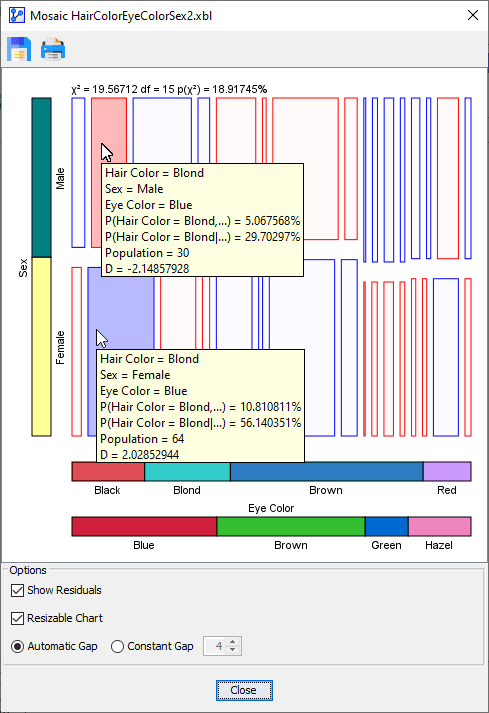Screen dimensions: 489x713
Task: Increase the gap value with up arrow
Action: [233, 642]
